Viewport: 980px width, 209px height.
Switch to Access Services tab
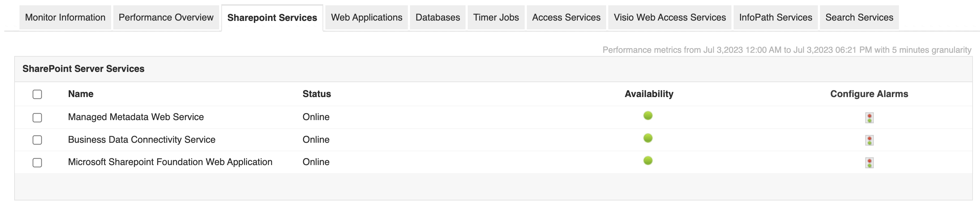point(566,17)
